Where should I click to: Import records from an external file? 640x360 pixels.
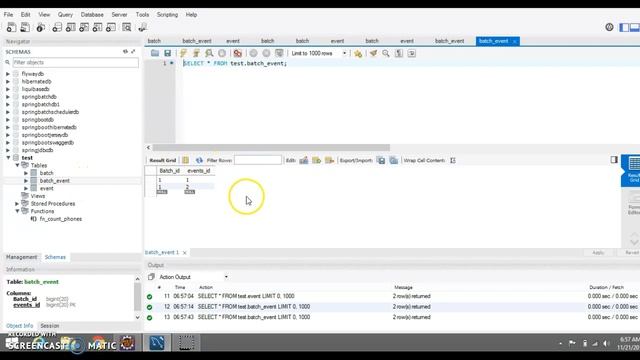(x=393, y=160)
